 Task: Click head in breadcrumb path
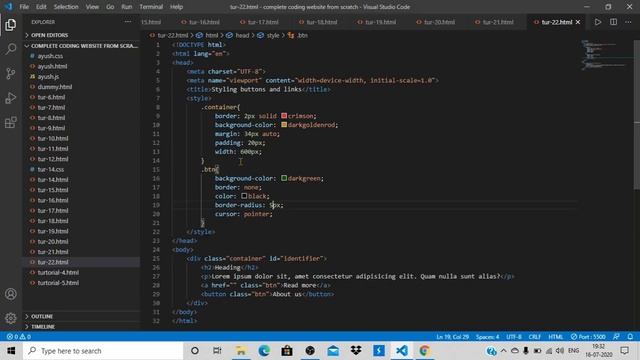point(242,36)
